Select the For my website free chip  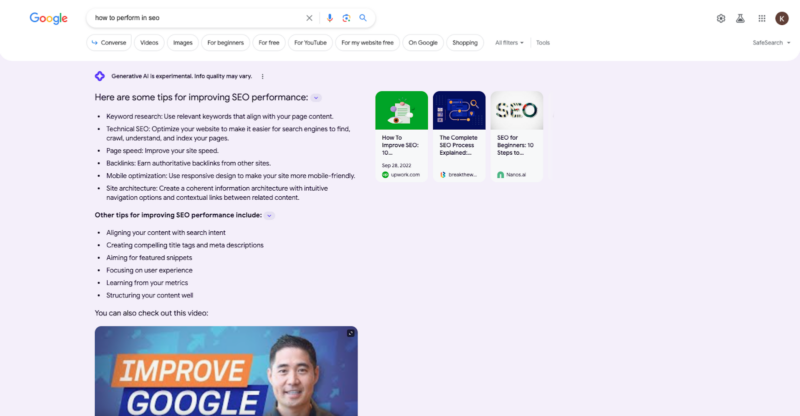(x=367, y=43)
